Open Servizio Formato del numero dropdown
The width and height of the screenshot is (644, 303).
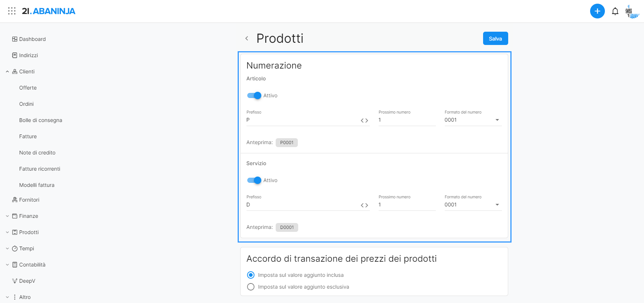pyautogui.click(x=473, y=205)
